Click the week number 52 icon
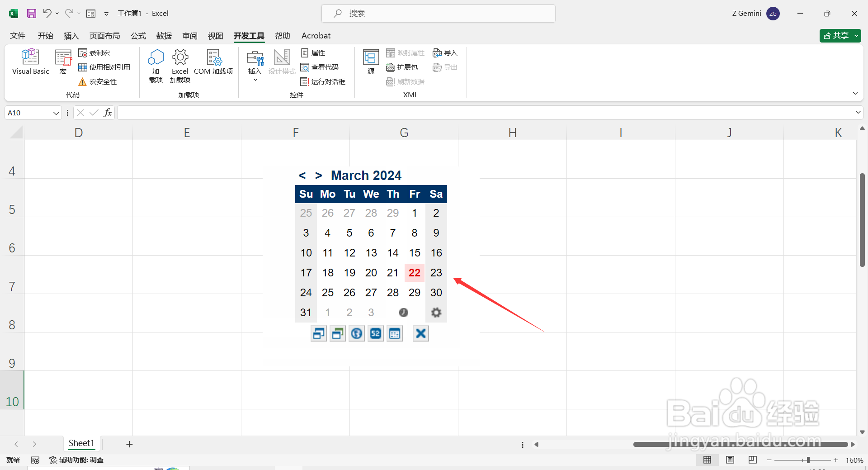 [x=376, y=334]
